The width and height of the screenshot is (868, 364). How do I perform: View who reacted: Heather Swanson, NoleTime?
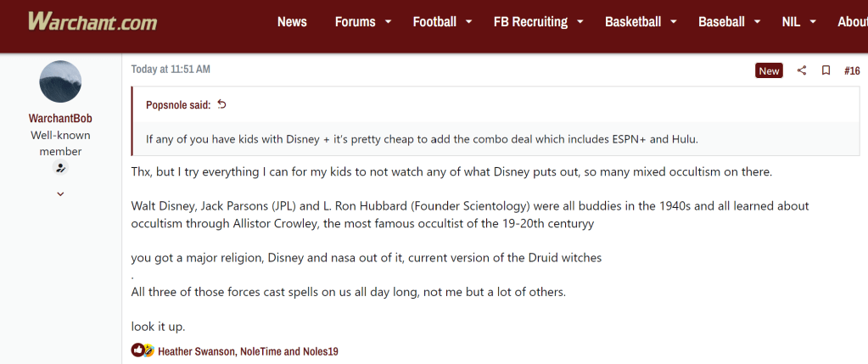point(248,350)
